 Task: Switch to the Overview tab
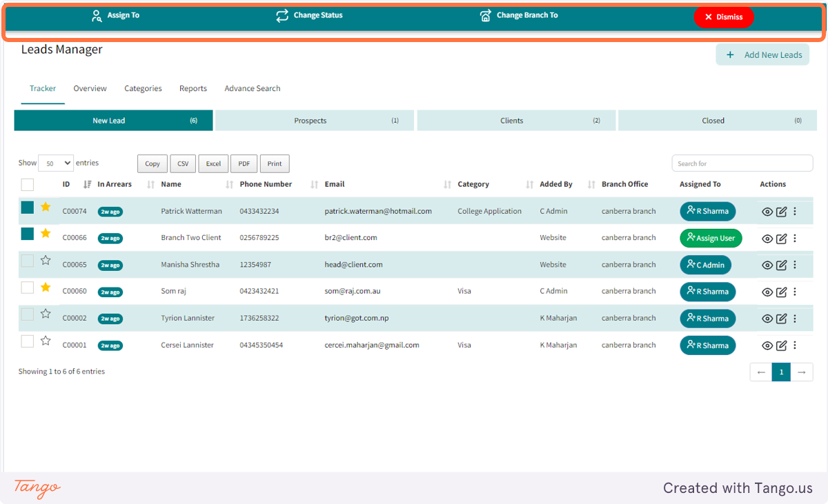pos(90,88)
